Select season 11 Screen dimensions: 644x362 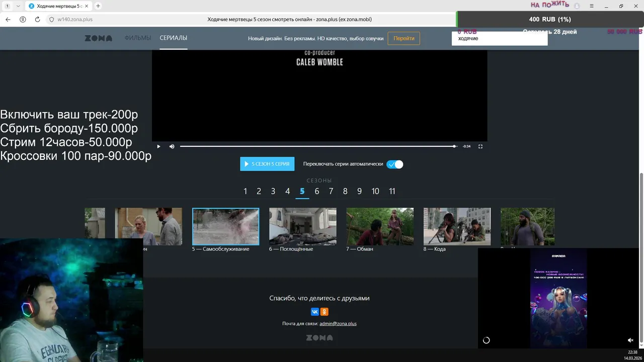[392, 191]
